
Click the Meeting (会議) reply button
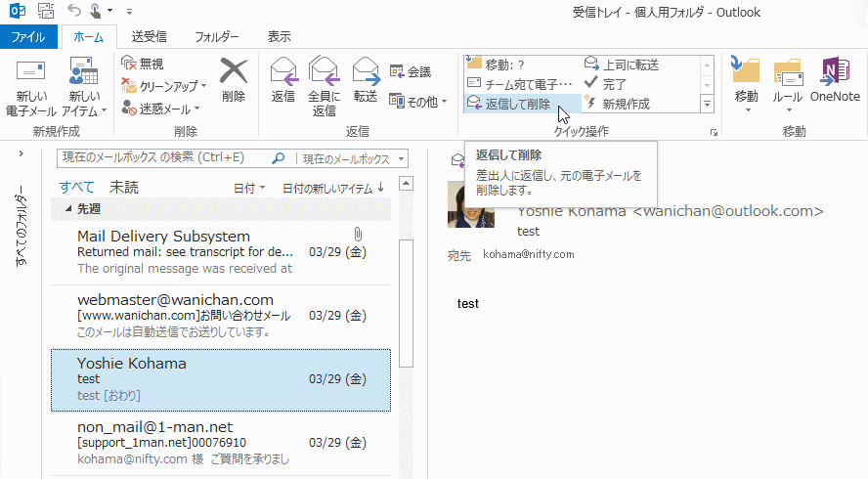[411, 72]
